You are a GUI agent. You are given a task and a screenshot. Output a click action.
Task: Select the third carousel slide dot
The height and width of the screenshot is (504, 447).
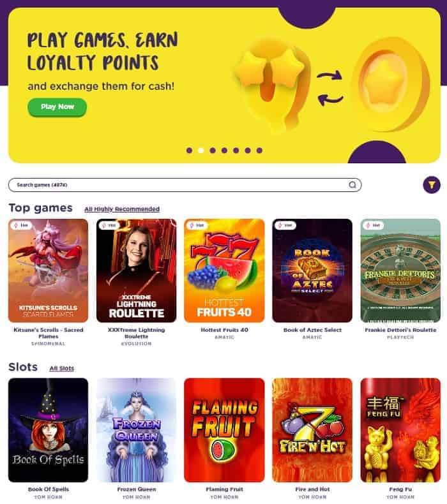213,151
